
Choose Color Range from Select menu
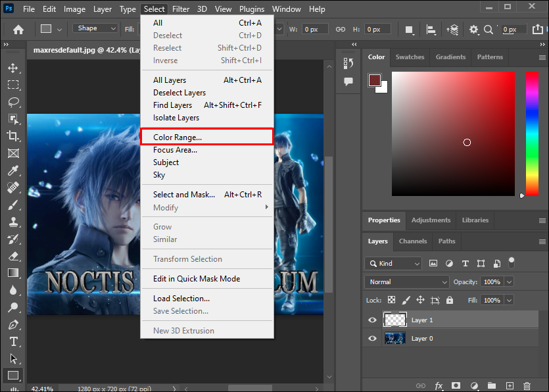[178, 137]
